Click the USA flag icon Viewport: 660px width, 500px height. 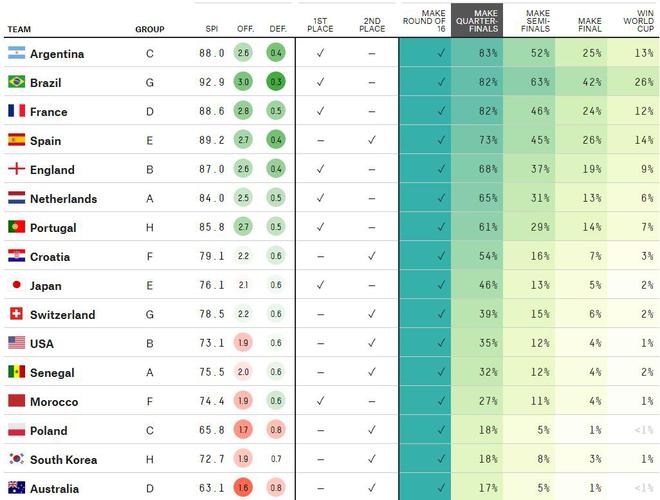(16, 343)
